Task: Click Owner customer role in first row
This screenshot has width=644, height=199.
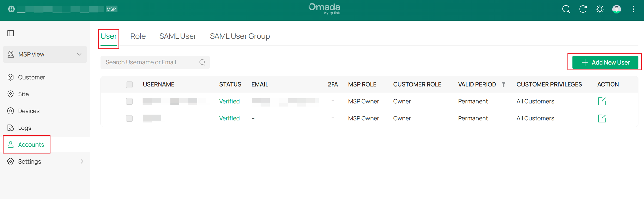Action: 402,101
